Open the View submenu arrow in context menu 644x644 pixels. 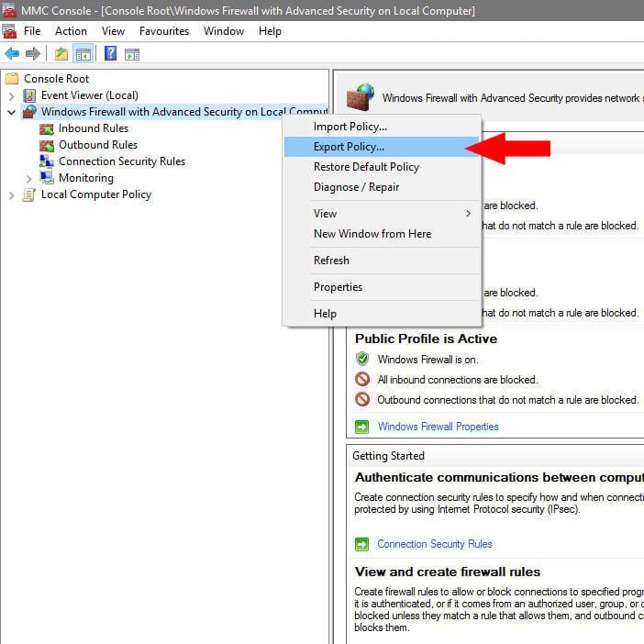point(468,213)
